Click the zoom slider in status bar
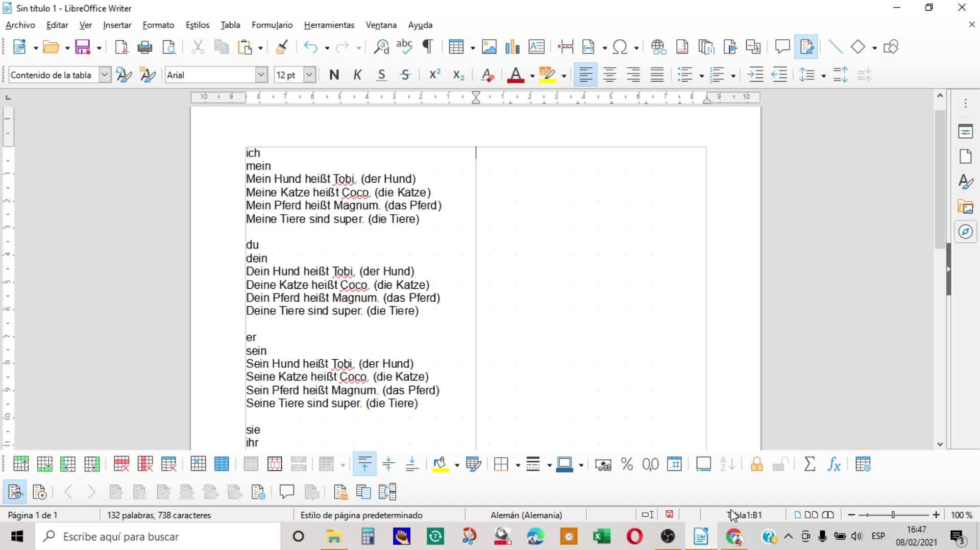The height and width of the screenshot is (550, 980). point(893,515)
